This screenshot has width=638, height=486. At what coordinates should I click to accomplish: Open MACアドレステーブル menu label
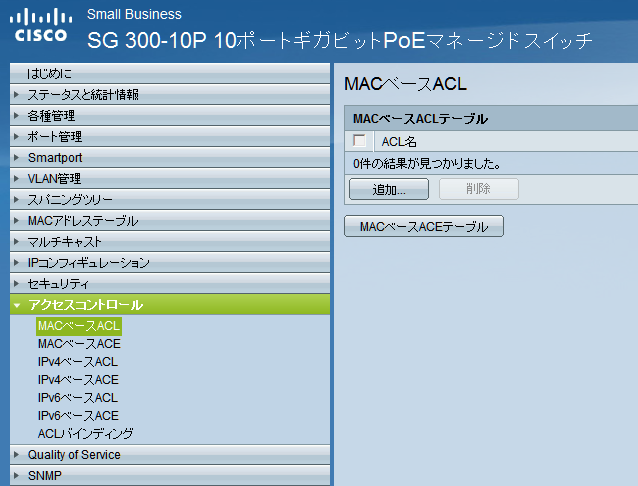click(83, 221)
